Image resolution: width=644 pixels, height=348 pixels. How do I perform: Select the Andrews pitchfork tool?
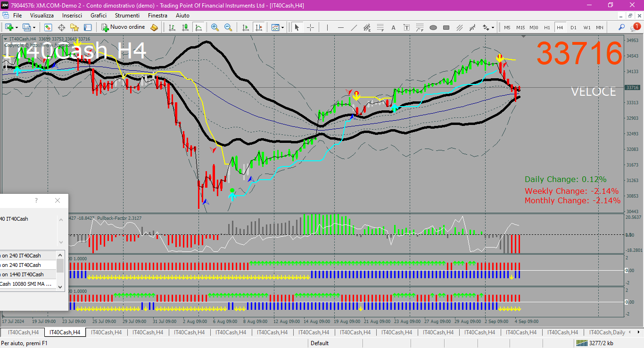[473, 27]
